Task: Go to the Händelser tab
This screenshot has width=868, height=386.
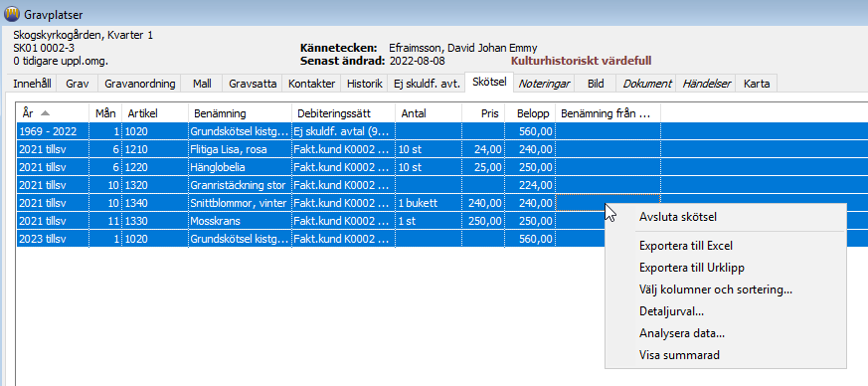Action: pos(706,85)
